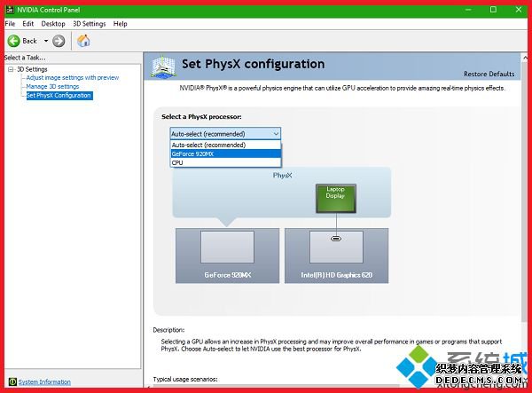
Task: Open the 3D Settings menu
Action: pyautogui.click(x=90, y=24)
